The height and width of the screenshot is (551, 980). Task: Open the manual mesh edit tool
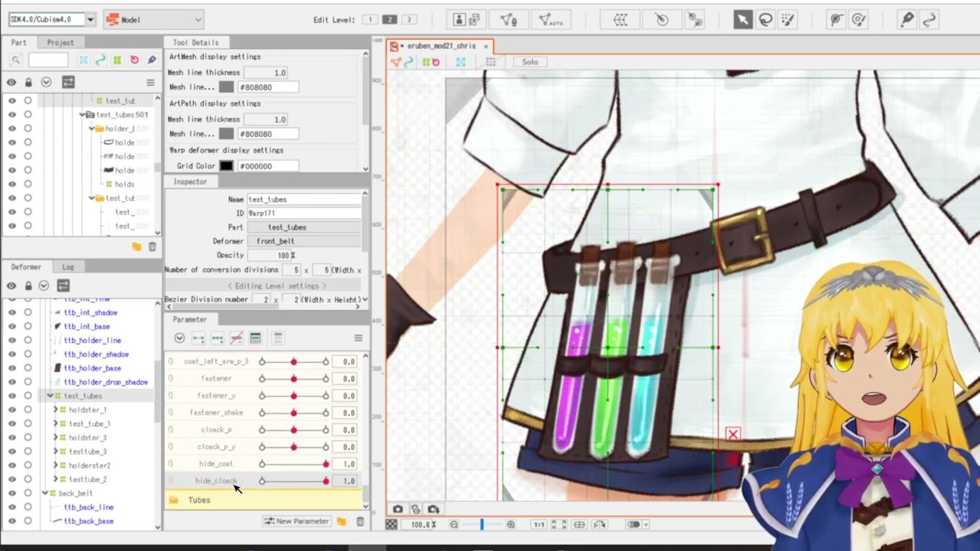pyautogui.click(x=508, y=20)
